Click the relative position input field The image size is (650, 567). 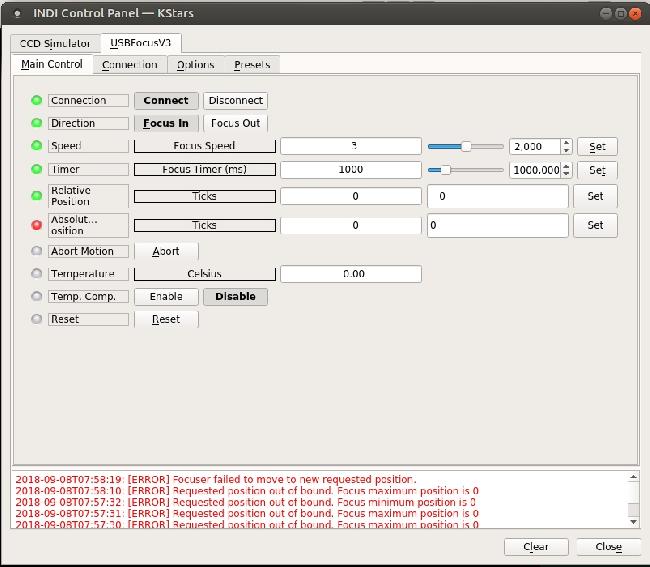497,196
